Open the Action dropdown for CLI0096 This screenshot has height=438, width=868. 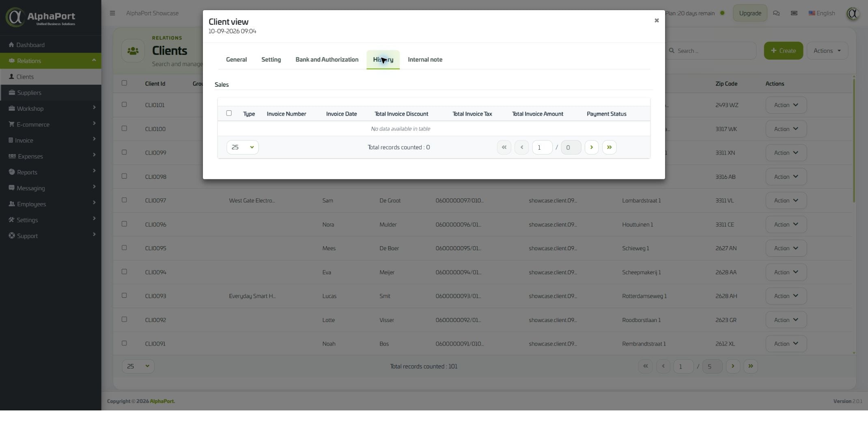(786, 224)
